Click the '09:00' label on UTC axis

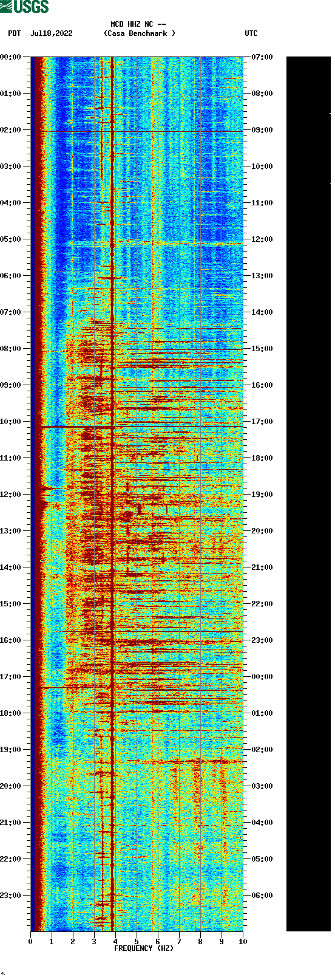(262, 130)
